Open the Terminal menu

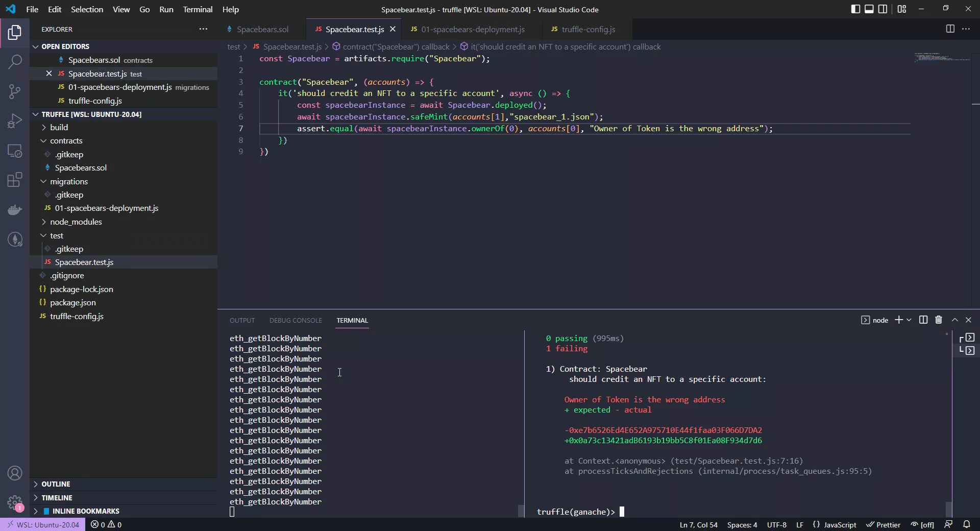[198, 9]
